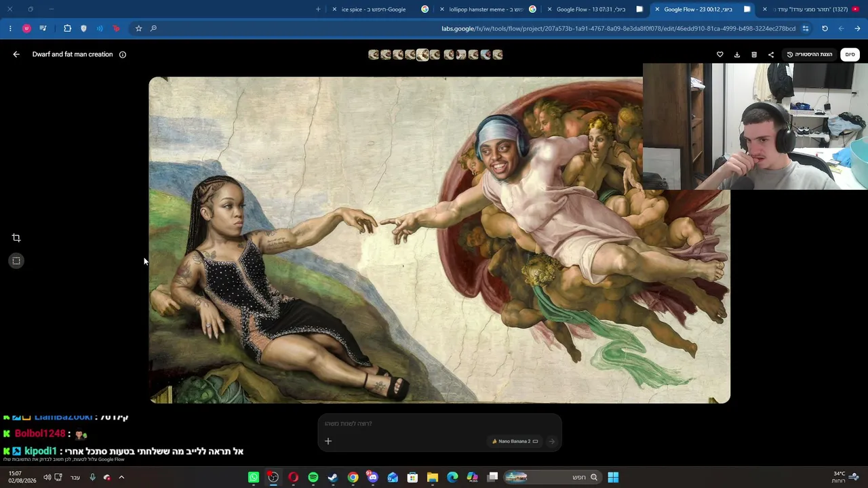This screenshot has height=488, width=868.
Task: Favorite the image with the heart icon
Action: pos(720,54)
